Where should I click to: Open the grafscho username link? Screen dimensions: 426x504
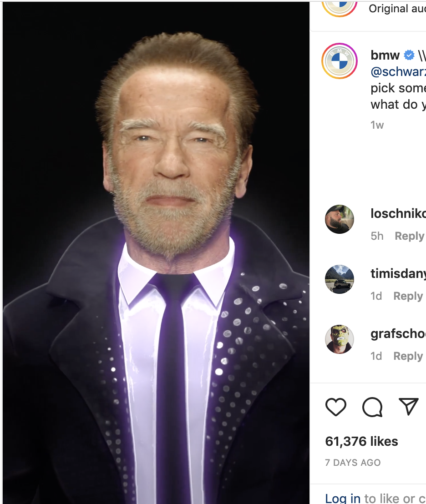[x=398, y=334]
